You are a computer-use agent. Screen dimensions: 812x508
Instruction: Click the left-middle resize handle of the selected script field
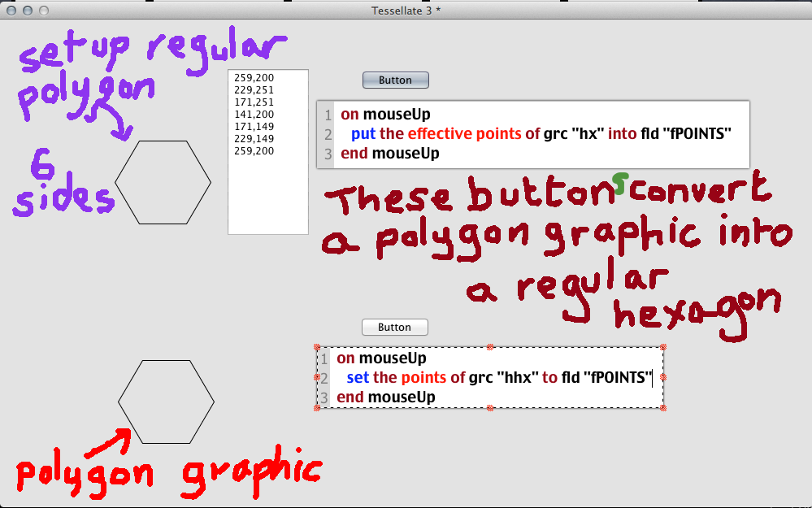(x=317, y=378)
